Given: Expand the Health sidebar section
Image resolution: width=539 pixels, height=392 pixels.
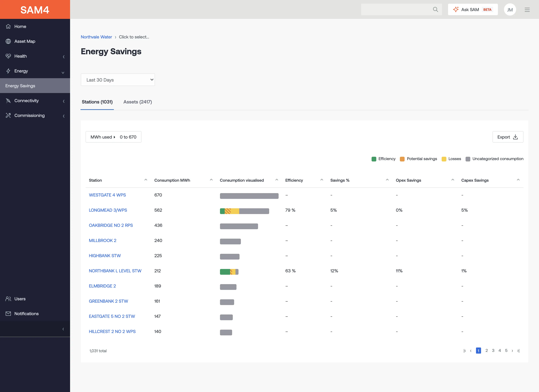Looking at the screenshot, I should point(35,56).
